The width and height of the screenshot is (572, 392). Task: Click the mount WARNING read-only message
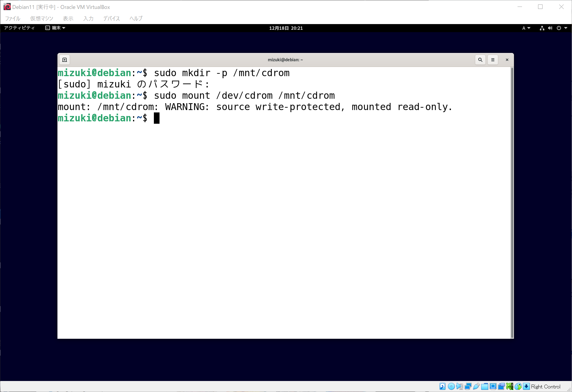click(x=255, y=107)
